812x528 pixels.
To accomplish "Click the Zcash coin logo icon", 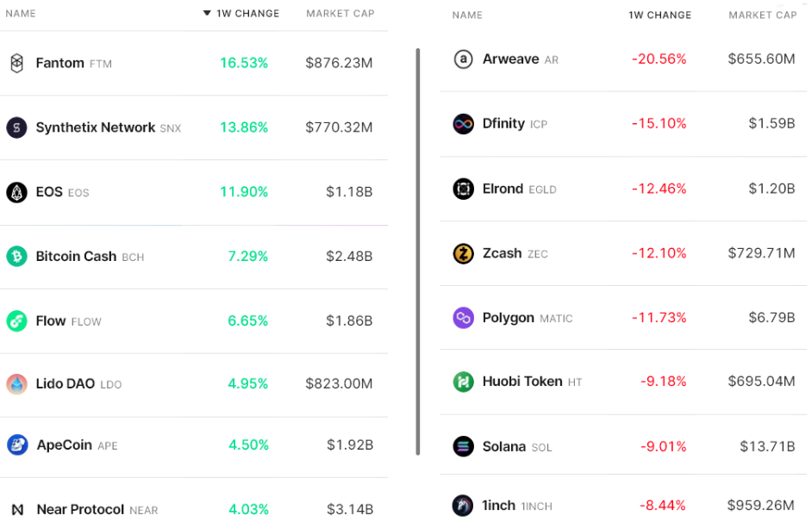I will tap(463, 253).
